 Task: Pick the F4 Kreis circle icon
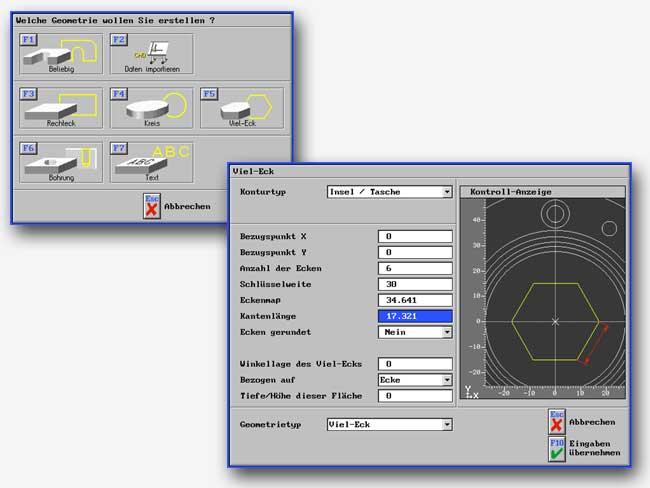pos(151,108)
